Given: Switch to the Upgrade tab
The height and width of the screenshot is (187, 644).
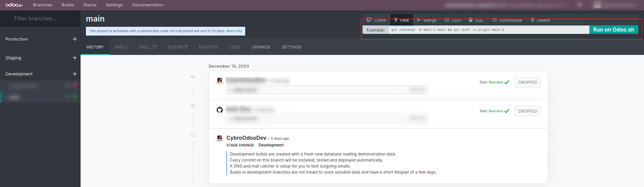Looking at the screenshot, I should (x=261, y=47).
